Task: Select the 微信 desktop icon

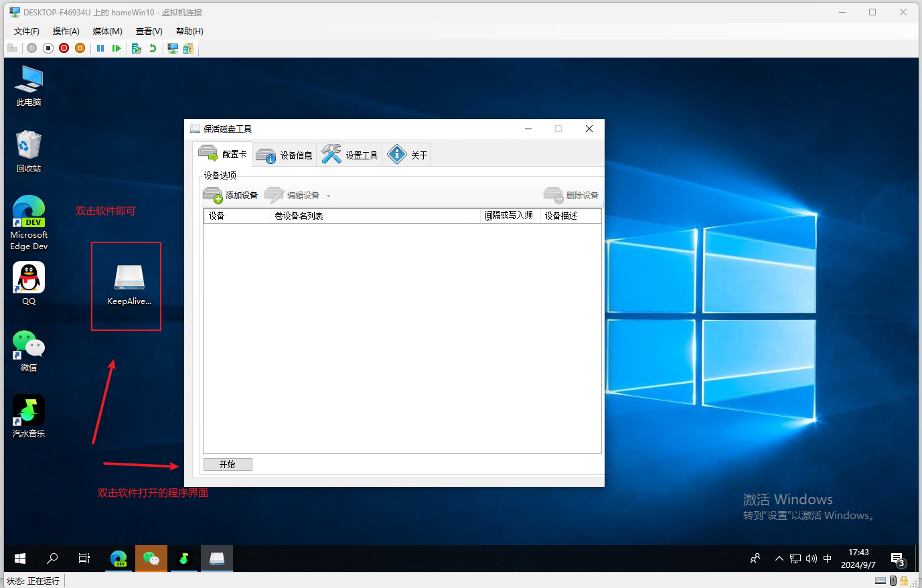Action: [x=29, y=351]
